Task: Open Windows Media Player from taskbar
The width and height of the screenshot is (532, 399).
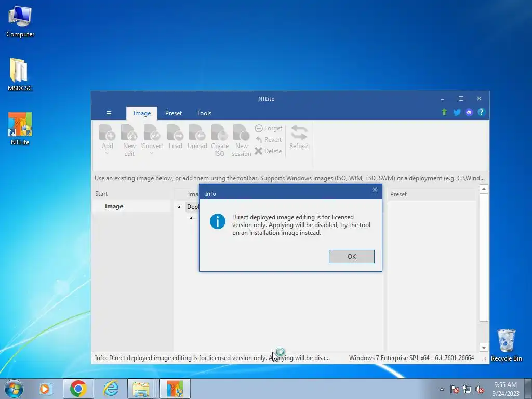Action: coord(45,389)
